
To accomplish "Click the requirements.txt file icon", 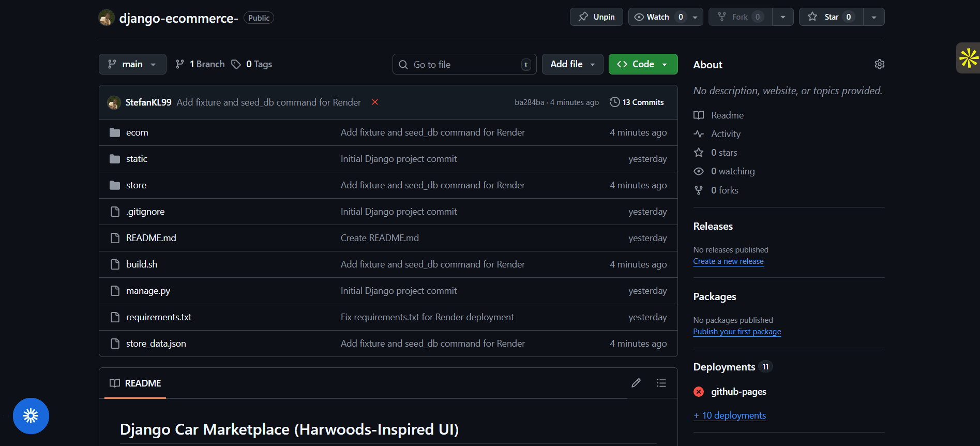I will click(x=115, y=317).
